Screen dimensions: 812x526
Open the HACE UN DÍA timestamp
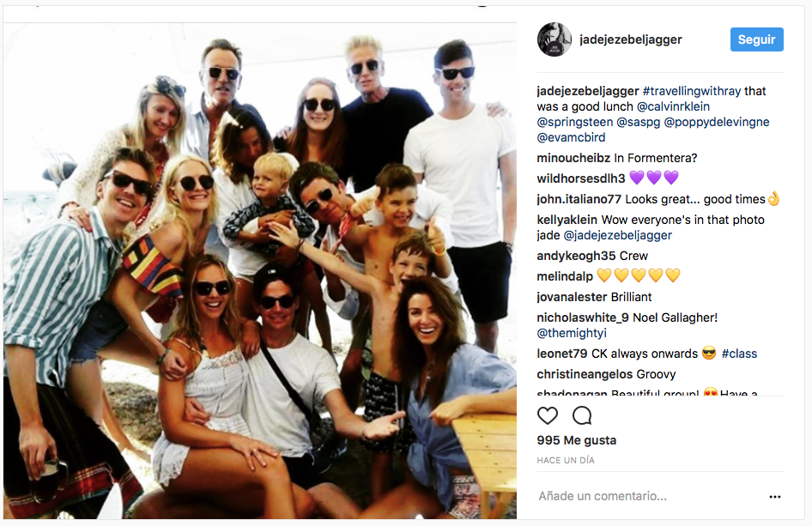tap(566, 460)
